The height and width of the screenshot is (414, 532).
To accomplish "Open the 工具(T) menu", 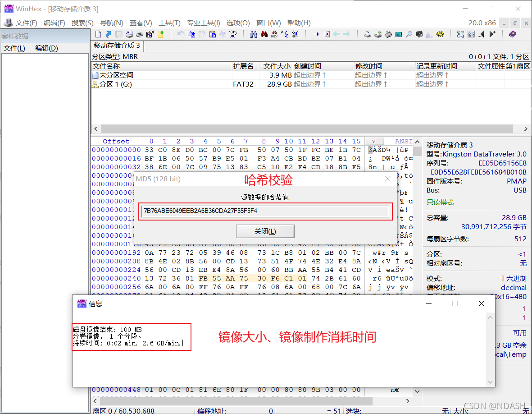I will (170, 23).
